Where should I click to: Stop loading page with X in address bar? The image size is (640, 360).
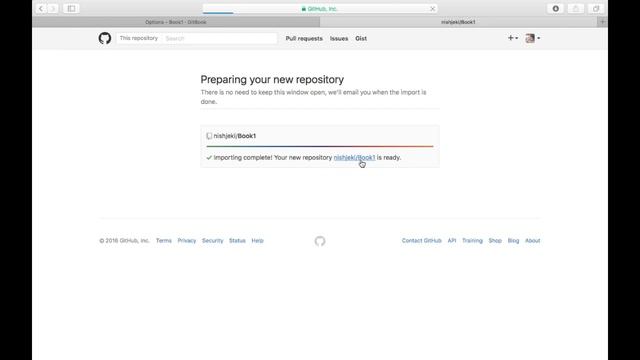click(x=433, y=9)
